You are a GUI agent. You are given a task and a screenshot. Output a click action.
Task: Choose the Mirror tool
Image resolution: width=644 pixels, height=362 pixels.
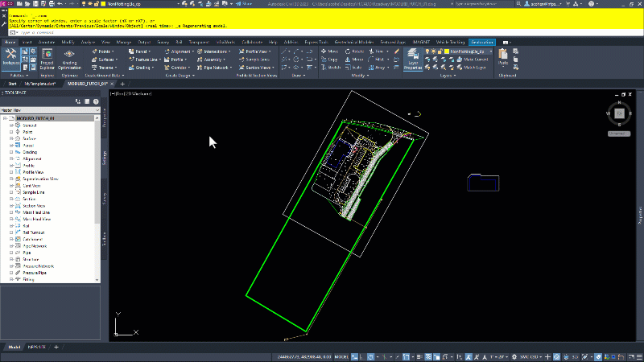click(x=355, y=60)
